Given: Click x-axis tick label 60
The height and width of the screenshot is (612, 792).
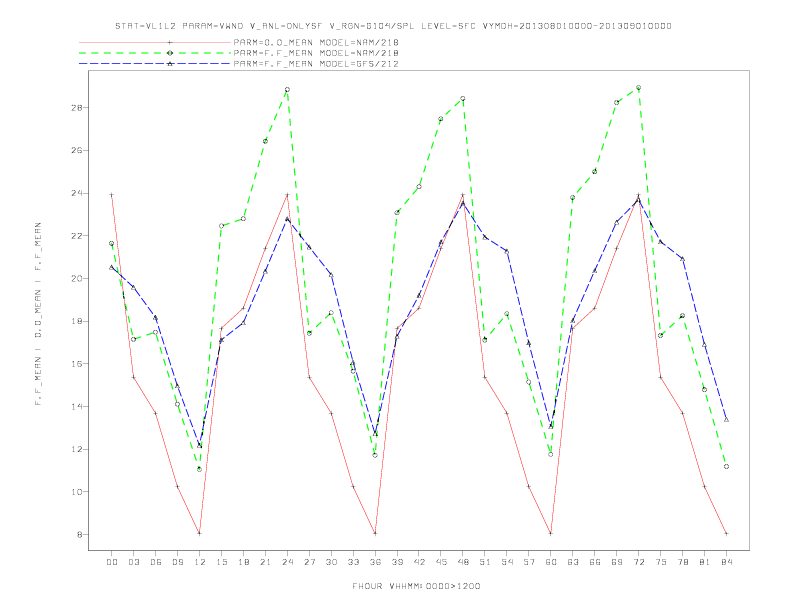Looking at the screenshot, I should tap(551, 562).
